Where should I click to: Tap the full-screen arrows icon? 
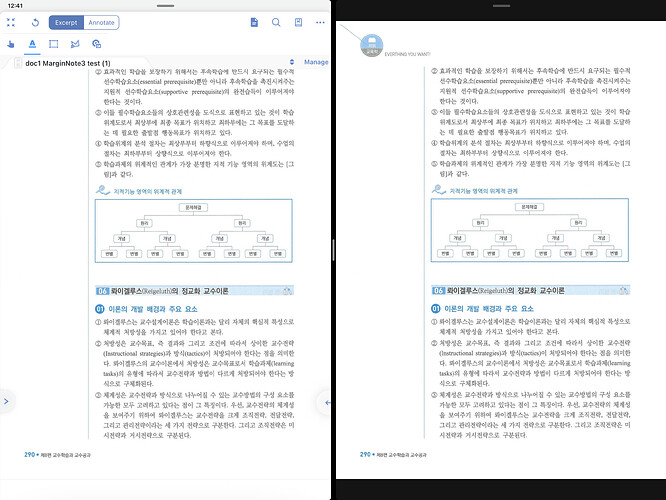(x=11, y=23)
